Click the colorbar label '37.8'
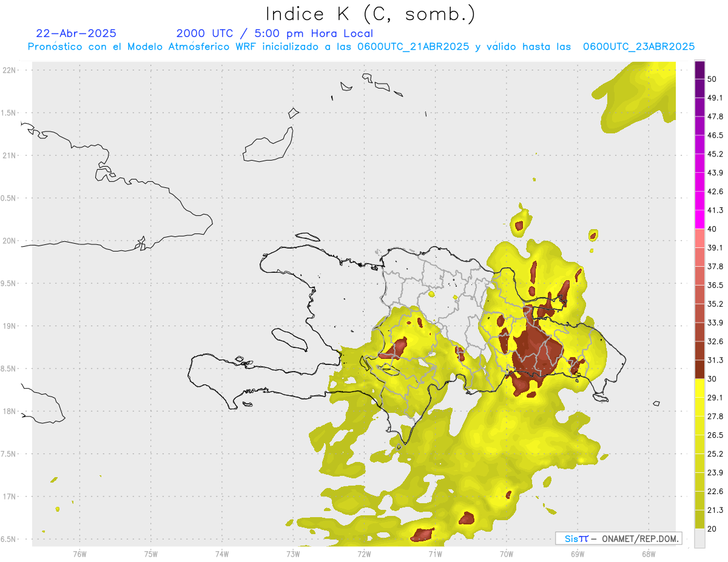Viewport: 728px width, 562px height. (715, 267)
